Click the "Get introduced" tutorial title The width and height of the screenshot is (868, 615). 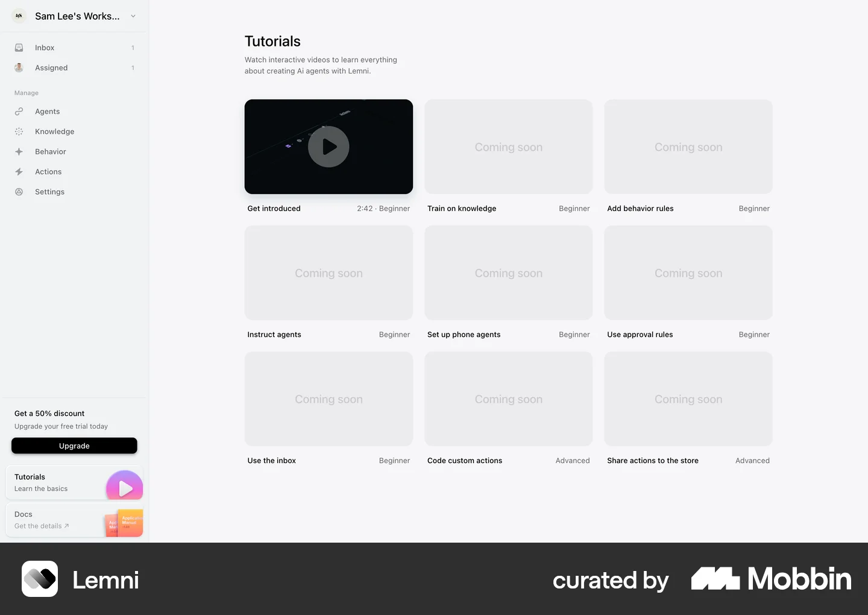point(274,209)
